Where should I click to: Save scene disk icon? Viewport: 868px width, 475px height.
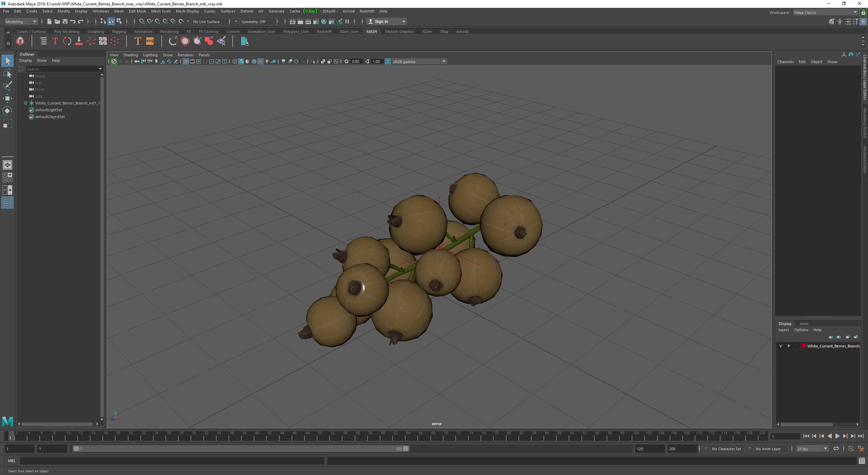click(65, 21)
